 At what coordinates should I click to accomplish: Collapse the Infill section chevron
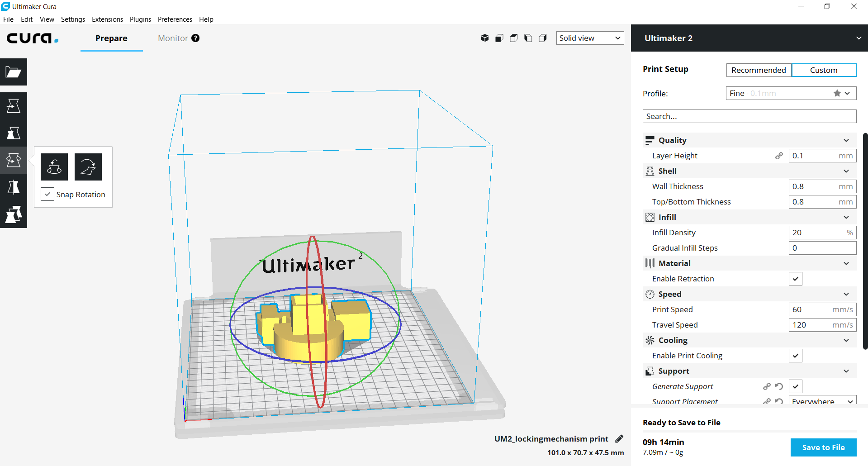(846, 217)
